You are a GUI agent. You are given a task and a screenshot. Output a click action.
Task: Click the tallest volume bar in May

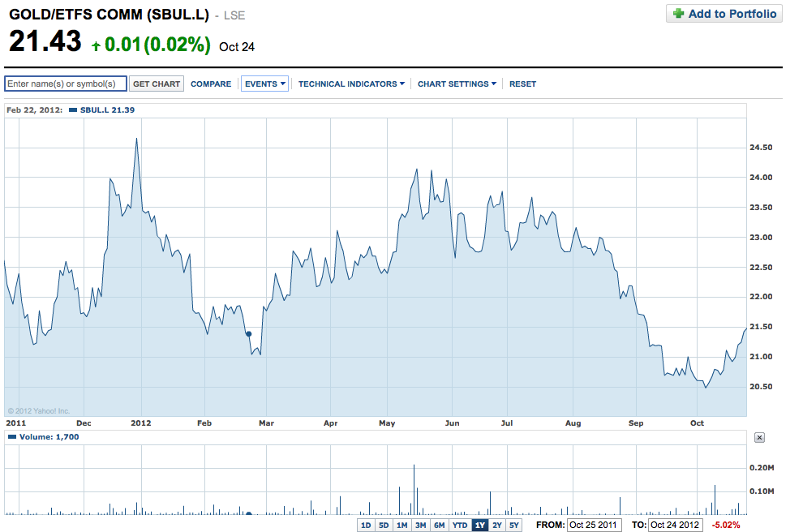pyautogui.click(x=414, y=490)
